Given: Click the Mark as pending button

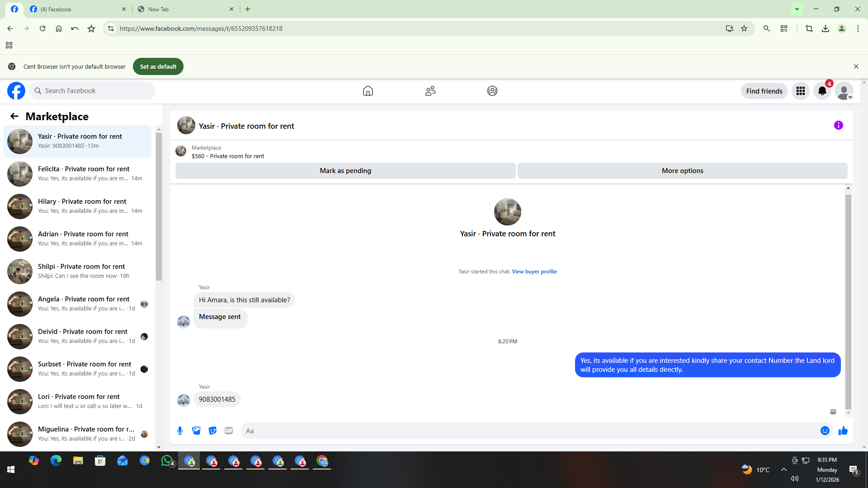Looking at the screenshot, I should click(345, 171).
